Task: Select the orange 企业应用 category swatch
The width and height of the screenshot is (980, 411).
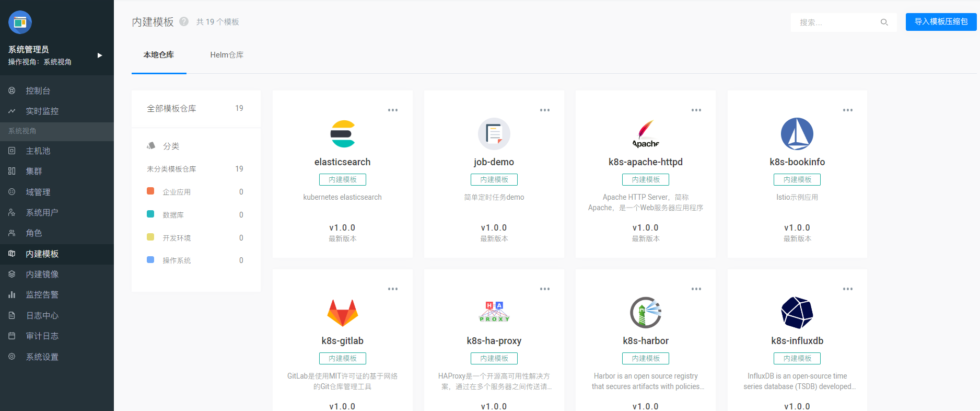Action: (x=150, y=191)
